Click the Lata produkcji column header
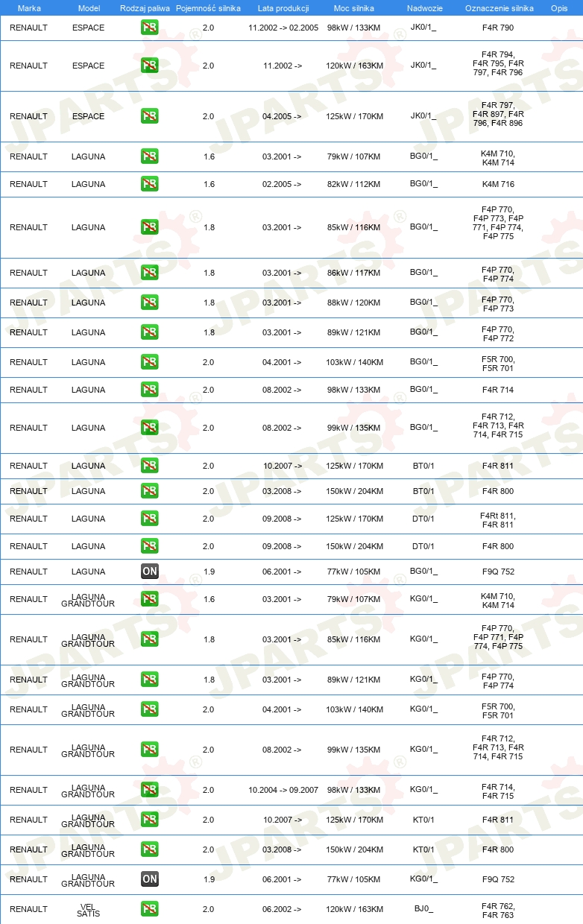This screenshot has width=583, height=924. [283, 7]
